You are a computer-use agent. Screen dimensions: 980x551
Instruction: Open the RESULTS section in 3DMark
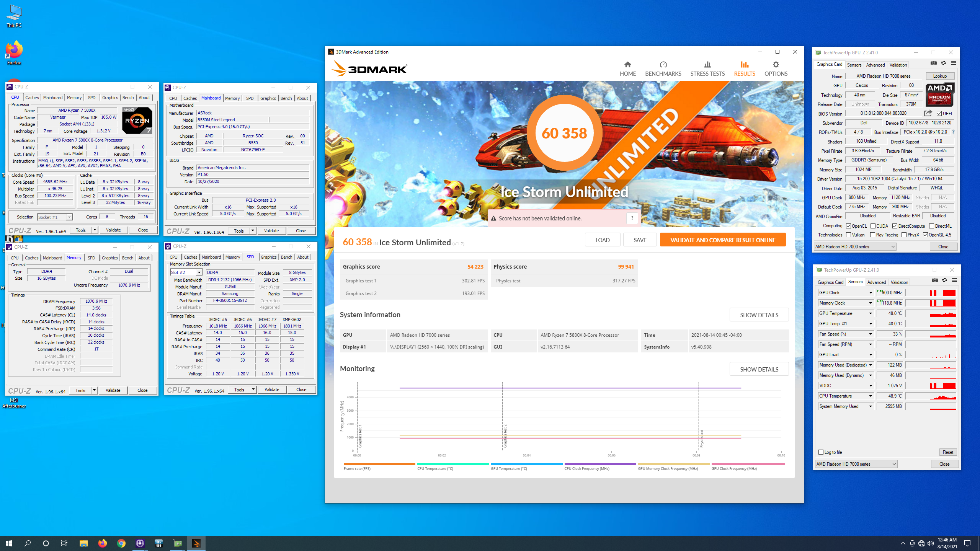tap(744, 69)
